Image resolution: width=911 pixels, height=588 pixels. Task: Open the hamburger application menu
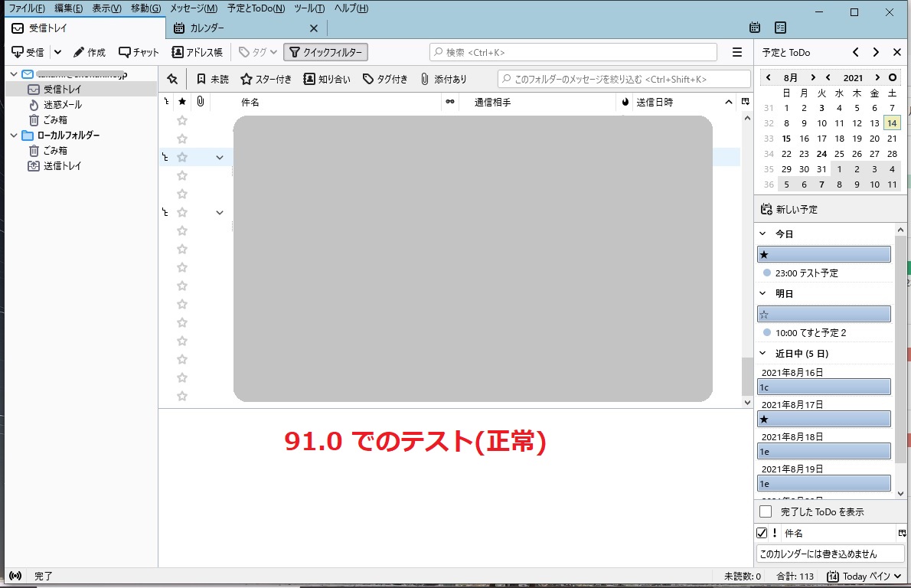(737, 52)
